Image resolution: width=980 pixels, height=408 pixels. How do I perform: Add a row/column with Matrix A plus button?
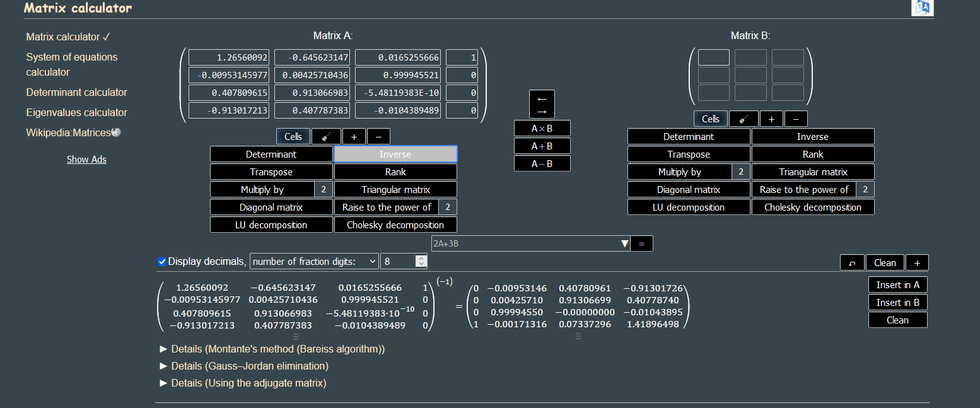(x=354, y=136)
